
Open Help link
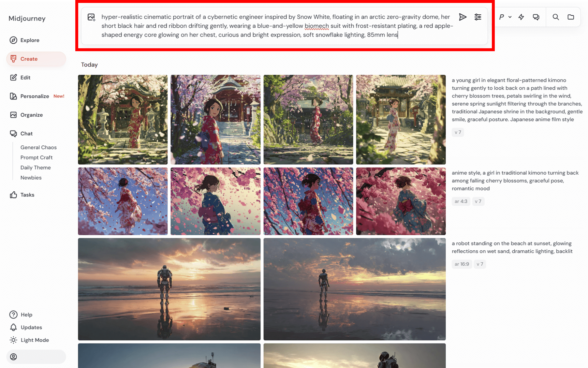pyautogui.click(x=26, y=315)
